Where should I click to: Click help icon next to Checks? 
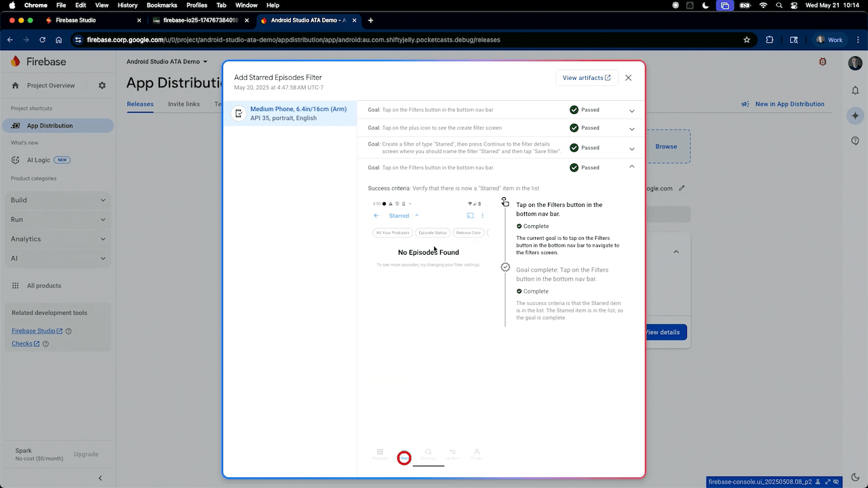point(45,344)
